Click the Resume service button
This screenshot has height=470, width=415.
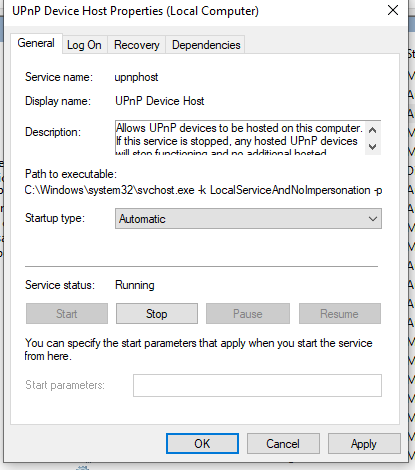click(340, 314)
